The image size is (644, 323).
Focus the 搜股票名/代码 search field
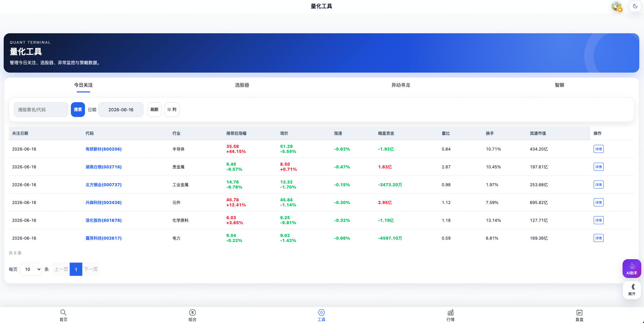41,110
